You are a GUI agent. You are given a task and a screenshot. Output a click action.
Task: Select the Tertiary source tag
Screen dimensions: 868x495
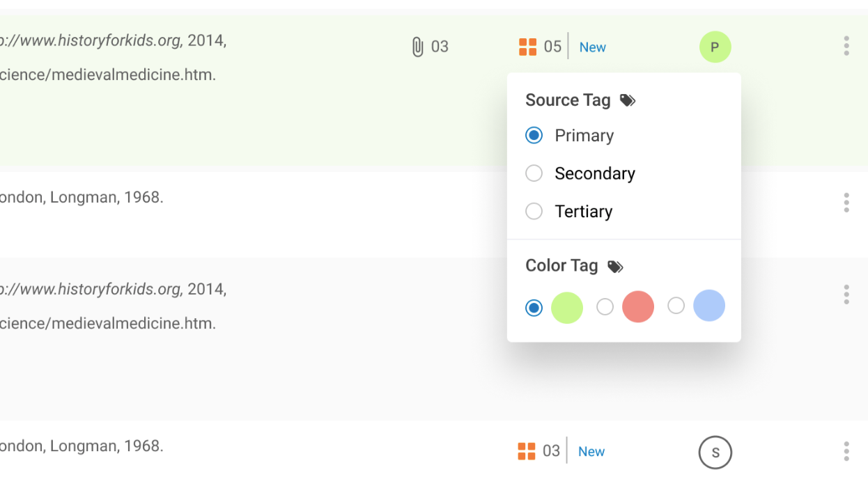(x=534, y=211)
